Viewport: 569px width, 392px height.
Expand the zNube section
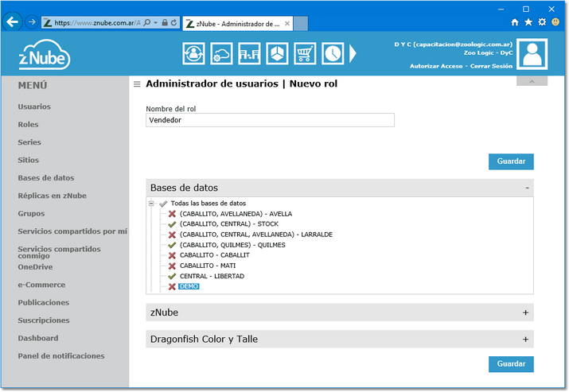tap(525, 312)
